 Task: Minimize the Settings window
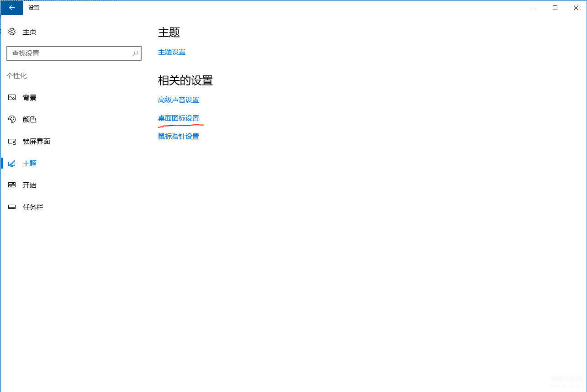point(534,8)
